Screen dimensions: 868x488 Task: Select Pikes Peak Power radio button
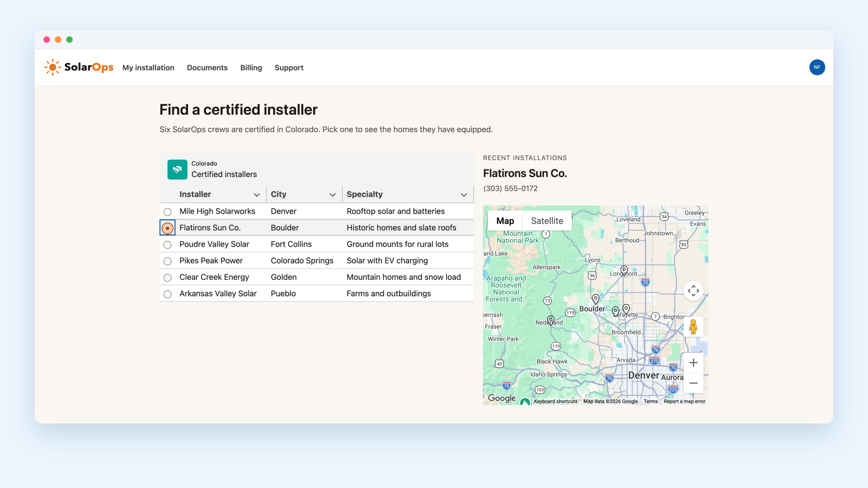click(x=167, y=261)
